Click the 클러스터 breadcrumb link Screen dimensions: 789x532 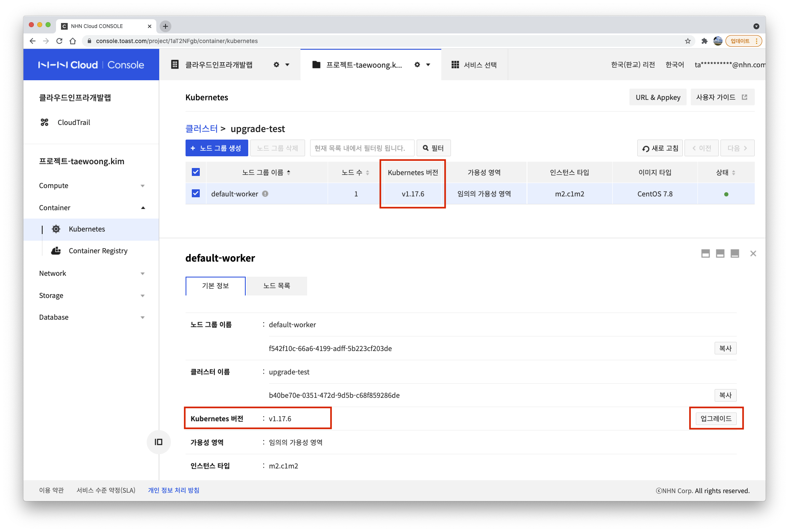pos(201,129)
